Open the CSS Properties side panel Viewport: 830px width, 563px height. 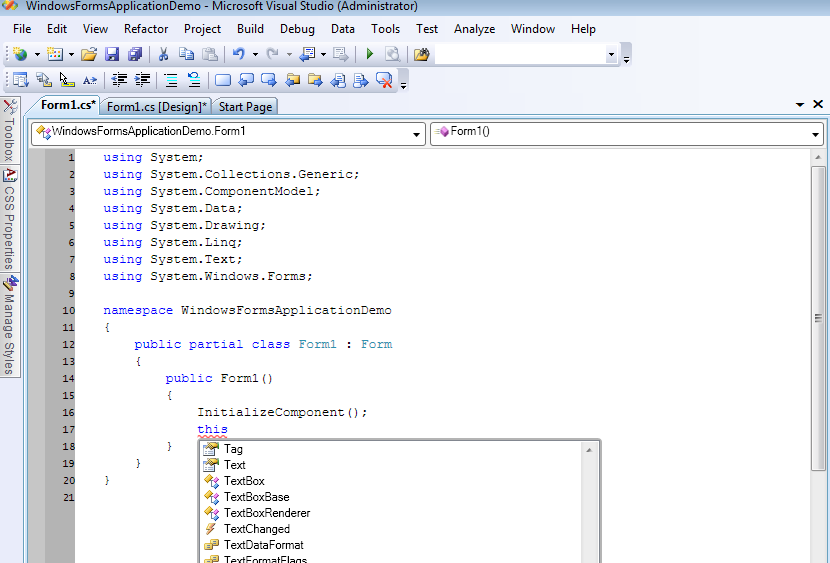(10, 219)
